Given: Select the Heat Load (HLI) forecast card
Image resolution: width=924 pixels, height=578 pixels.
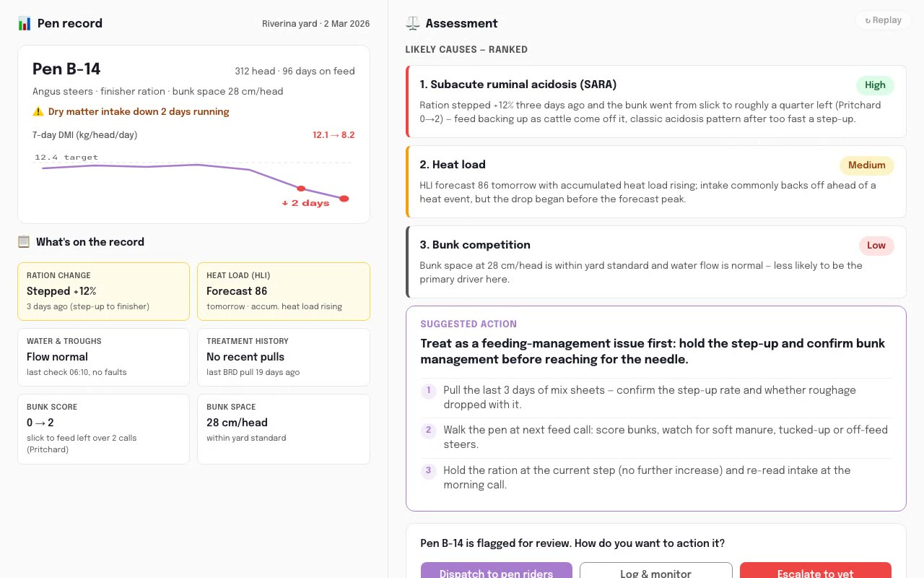Looking at the screenshot, I should coord(284,291).
